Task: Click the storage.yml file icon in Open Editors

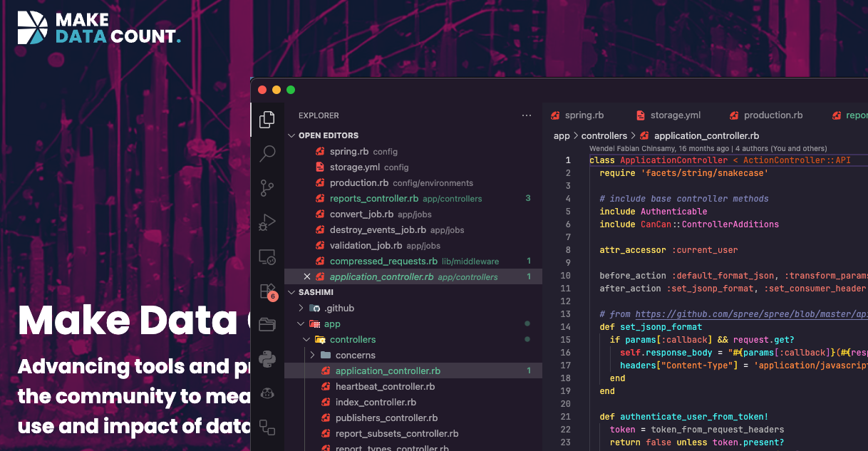Action: 321,167
